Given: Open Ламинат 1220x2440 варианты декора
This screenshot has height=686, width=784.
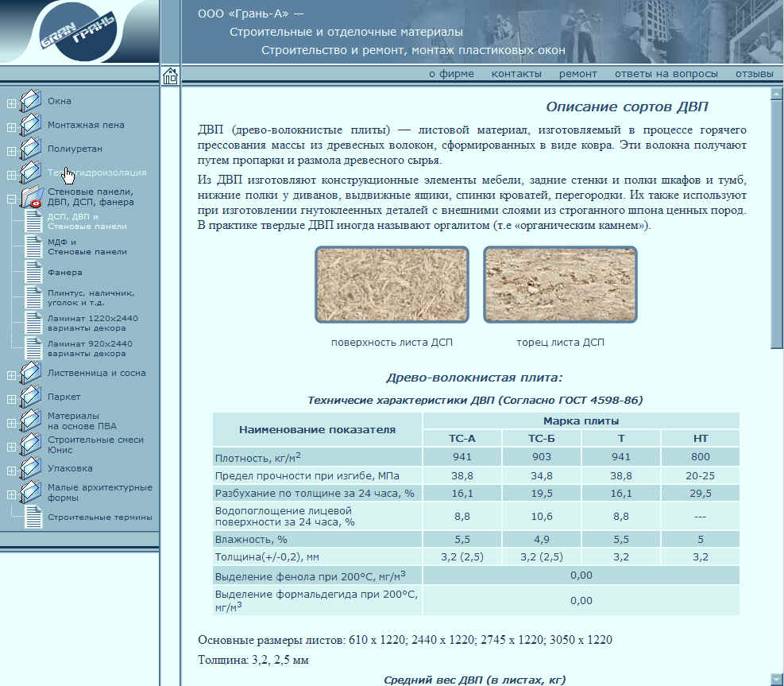Looking at the screenshot, I should click(92, 323).
